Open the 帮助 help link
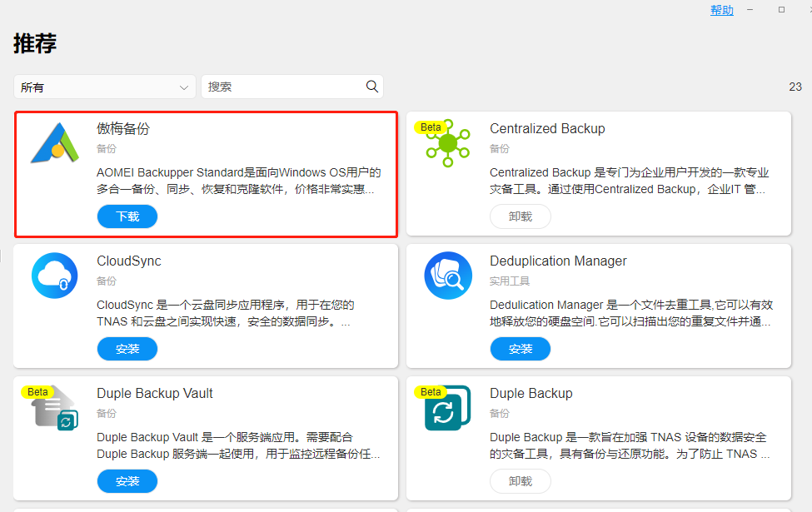Screen dimensions: 812x512 pos(722,10)
